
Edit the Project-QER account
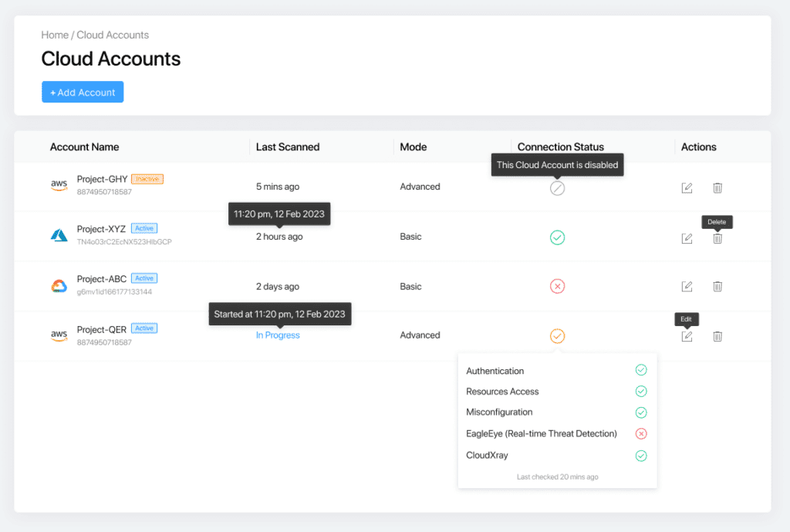[687, 336]
